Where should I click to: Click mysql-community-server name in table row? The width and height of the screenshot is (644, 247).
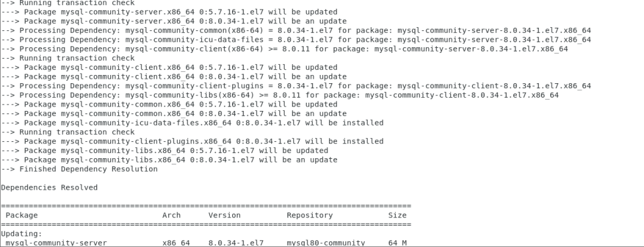[56, 243]
